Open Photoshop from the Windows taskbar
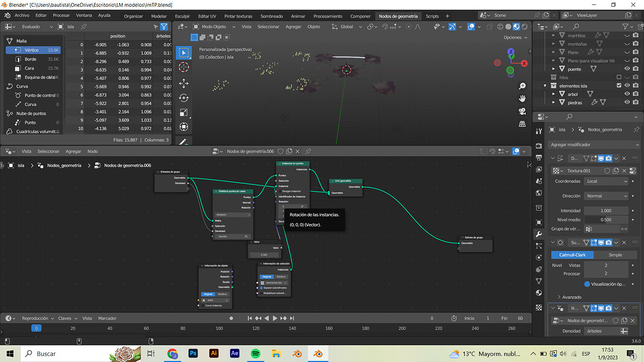644x362 pixels. [x=193, y=353]
